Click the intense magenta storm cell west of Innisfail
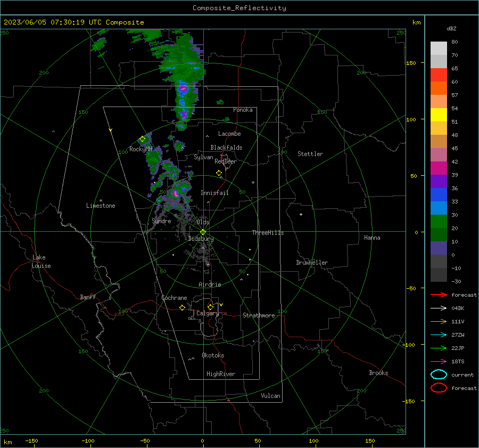Image resolution: width=479 pixels, height=448 pixels. (175, 193)
